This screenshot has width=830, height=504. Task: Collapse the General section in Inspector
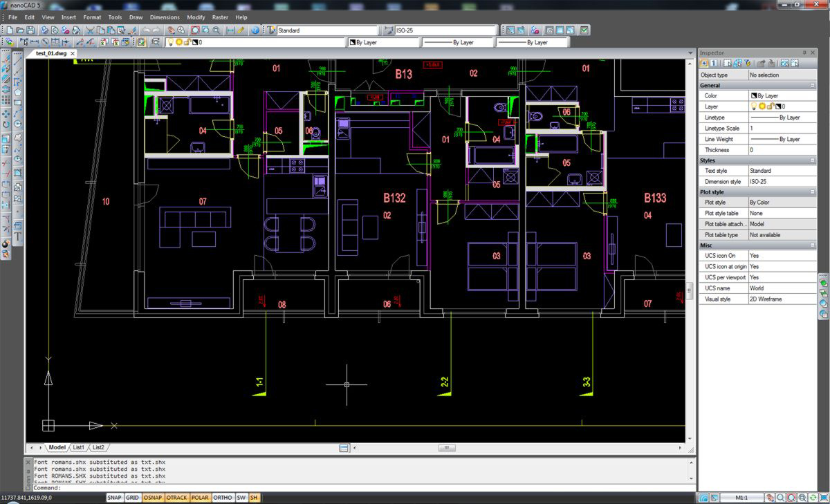point(812,86)
